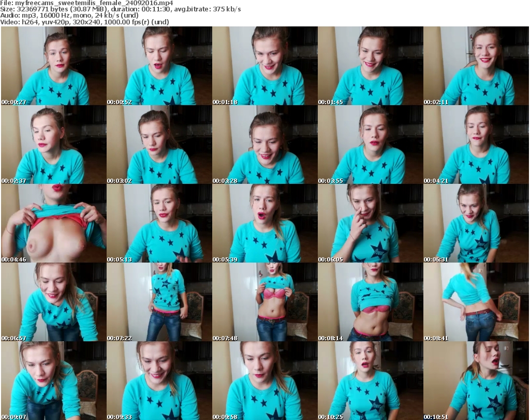Select the thumbnail stamped 00:00:52

[159, 66]
